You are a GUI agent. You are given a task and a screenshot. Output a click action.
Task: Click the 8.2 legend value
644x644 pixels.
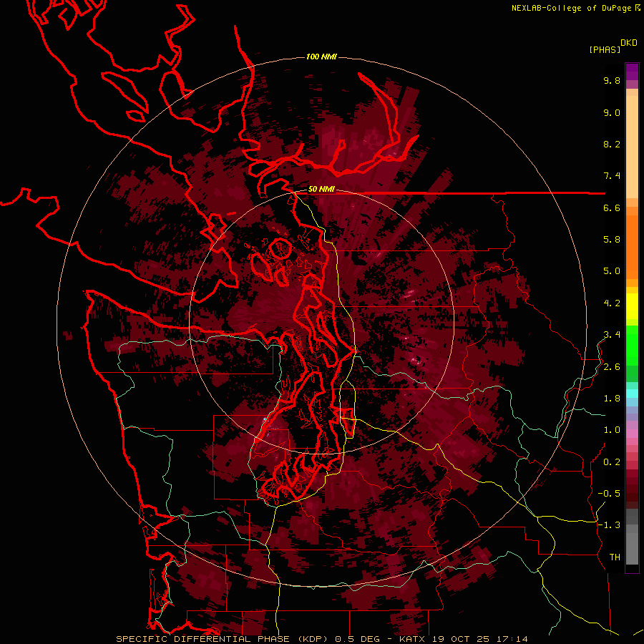pos(612,144)
